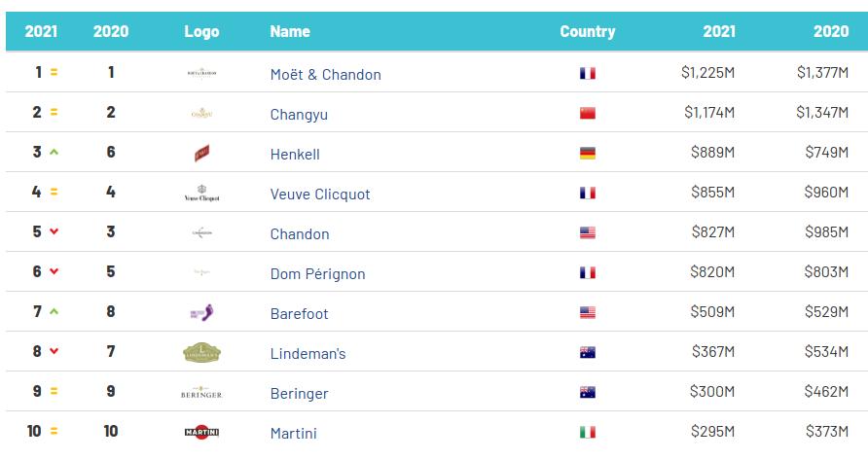Screen dimensions: 868x460
Task: Click the Beringer logo
Action: (x=201, y=393)
